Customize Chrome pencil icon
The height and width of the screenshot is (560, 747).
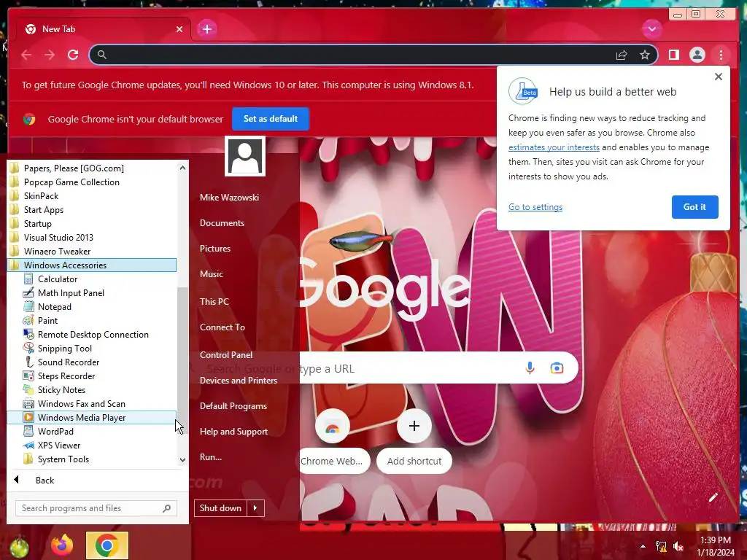click(713, 497)
